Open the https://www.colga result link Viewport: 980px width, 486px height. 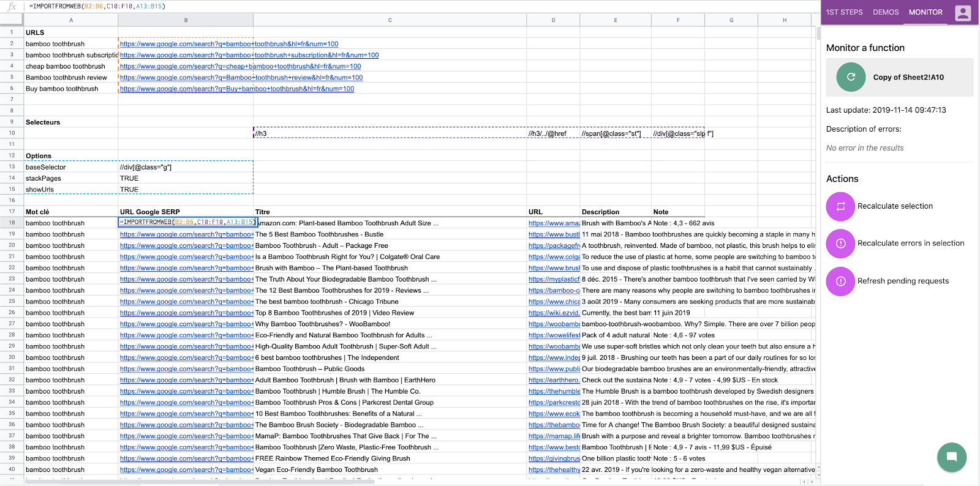pyautogui.click(x=554, y=257)
